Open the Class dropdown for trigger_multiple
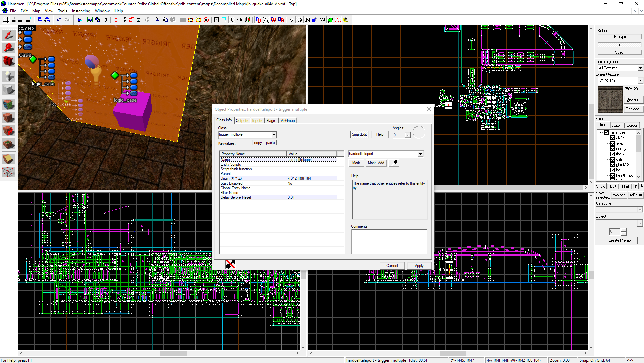 274,135
